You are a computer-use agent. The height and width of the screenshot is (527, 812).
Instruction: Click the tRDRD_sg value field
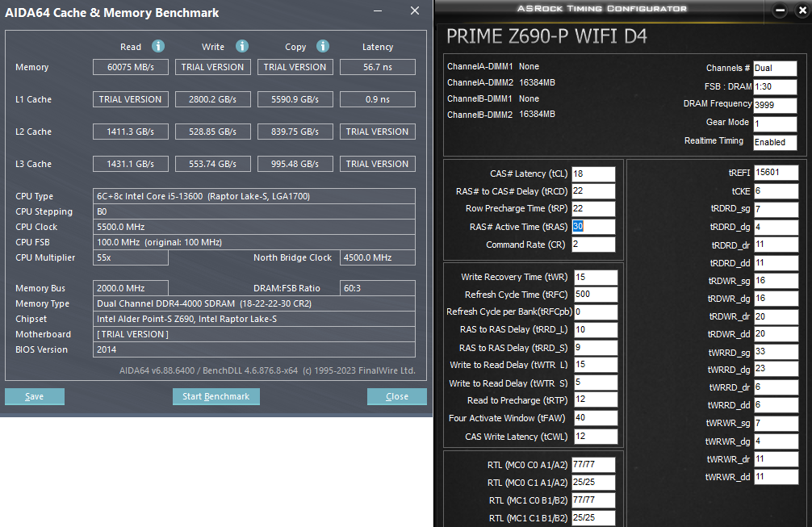[776, 209]
